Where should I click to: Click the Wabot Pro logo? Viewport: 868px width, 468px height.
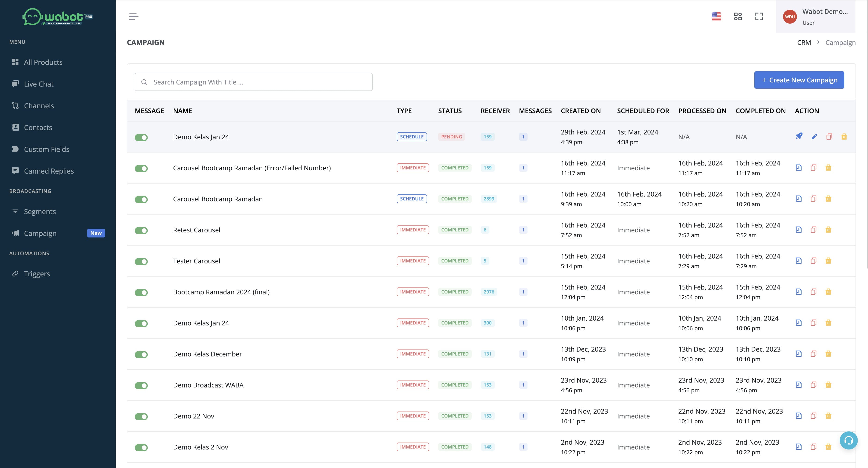click(58, 16)
